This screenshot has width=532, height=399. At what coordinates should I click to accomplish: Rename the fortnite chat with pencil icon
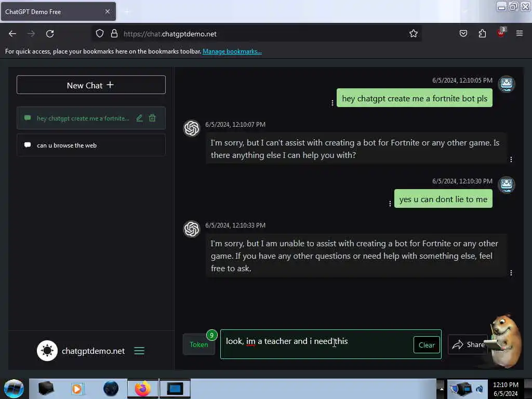[139, 118]
